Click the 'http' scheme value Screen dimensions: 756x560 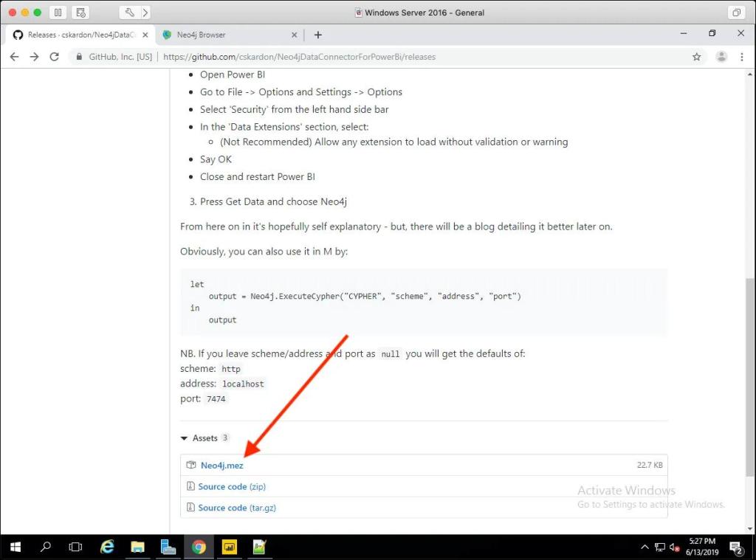click(x=231, y=369)
